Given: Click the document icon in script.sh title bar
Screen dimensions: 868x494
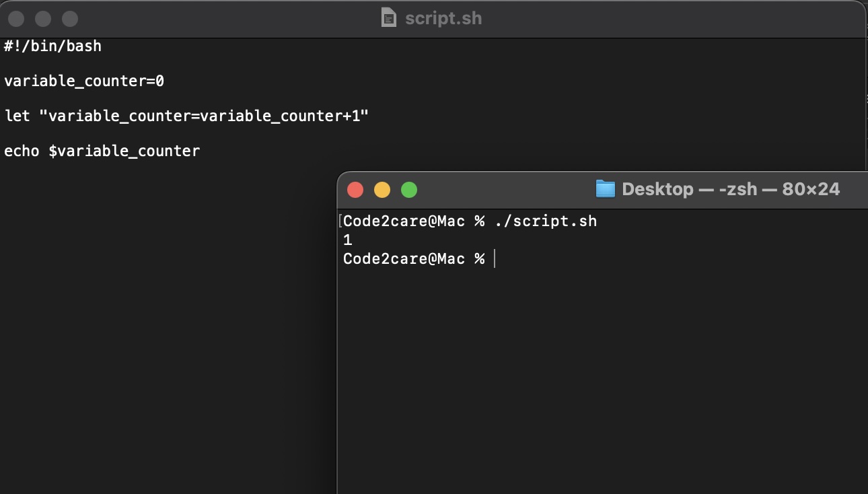Looking at the screenshot, I should [x=389, y=18].
